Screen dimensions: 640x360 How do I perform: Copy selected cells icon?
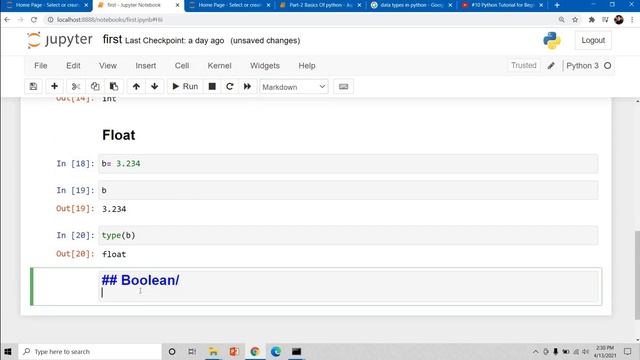(95, 87)
